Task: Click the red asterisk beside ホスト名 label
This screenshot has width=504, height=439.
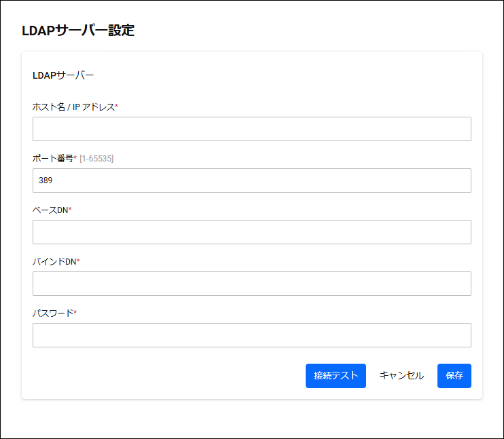Action: [x=117, y=106]
